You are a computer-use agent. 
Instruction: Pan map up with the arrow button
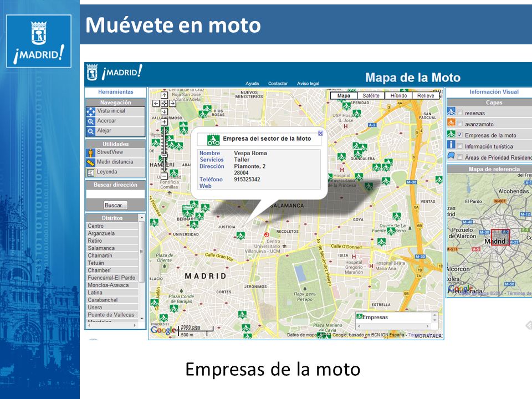tap(164, 95)
